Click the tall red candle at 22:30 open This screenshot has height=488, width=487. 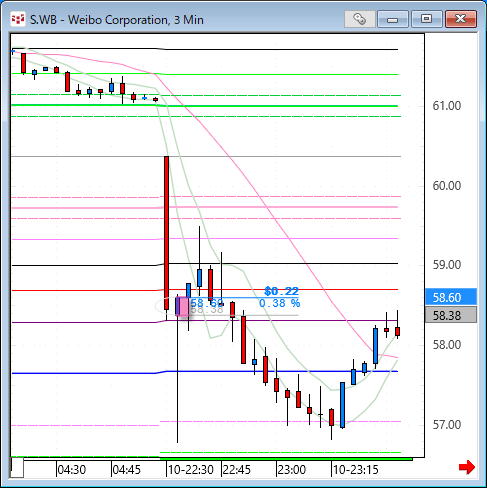pos(166,233)
